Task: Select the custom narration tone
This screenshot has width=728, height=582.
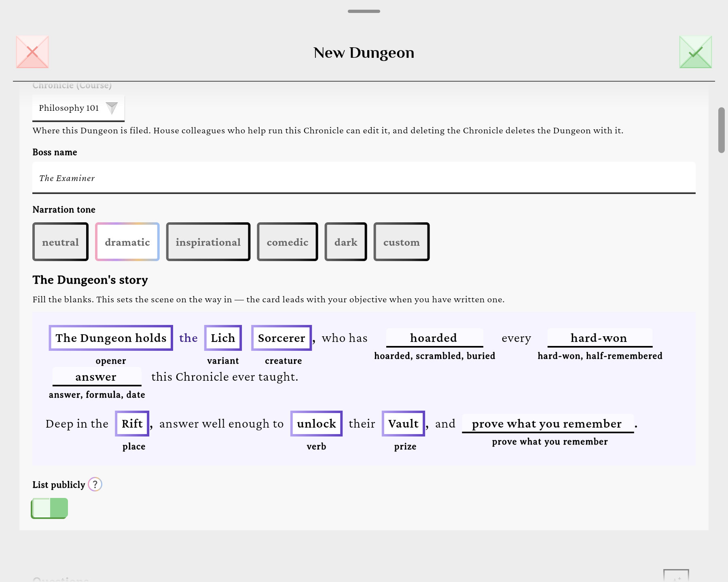Action: tap(402, 242)
